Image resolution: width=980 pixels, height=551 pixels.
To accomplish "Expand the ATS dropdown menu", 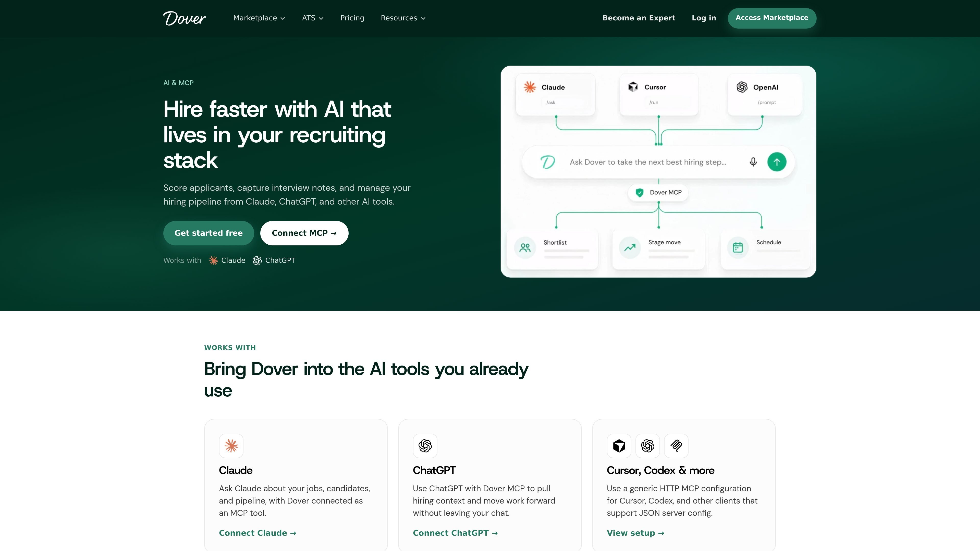I will pyautogui.click(x=313, y=18).
